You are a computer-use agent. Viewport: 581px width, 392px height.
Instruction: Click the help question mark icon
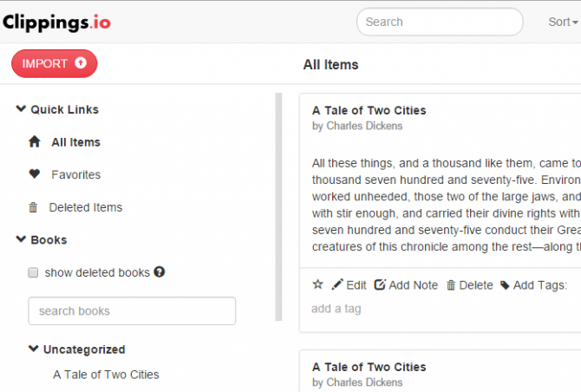[160, 272]
